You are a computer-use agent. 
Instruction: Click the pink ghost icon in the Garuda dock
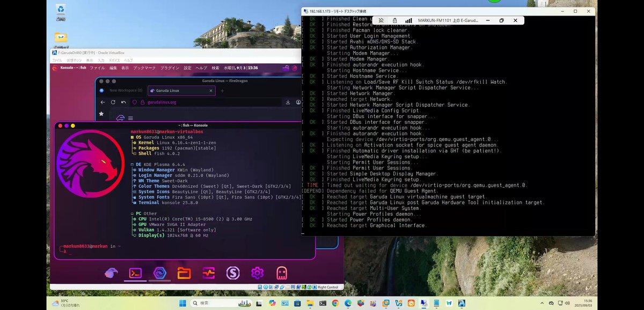(281, 273)
